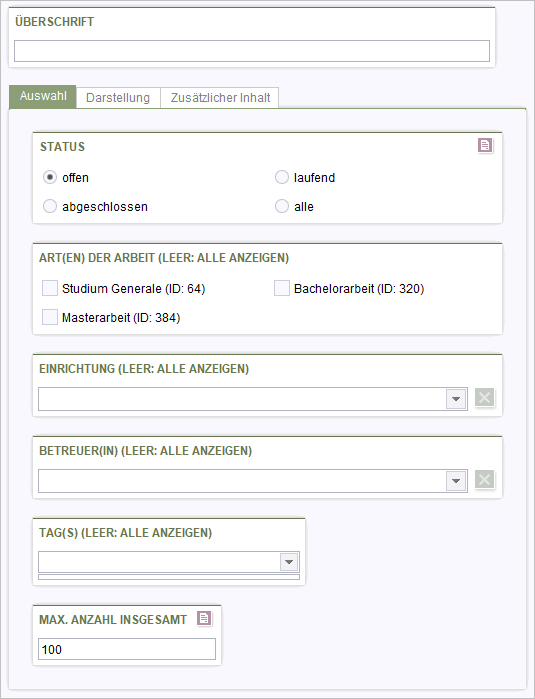Select the 'offen' status radio button
The width and height of the screenshot is (535, 699).
click(50, 177)
